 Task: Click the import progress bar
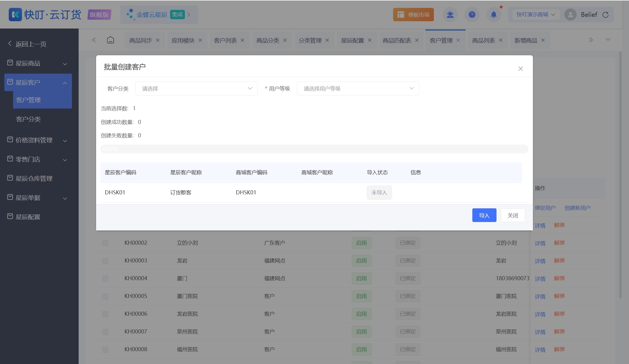click(314, 149)
